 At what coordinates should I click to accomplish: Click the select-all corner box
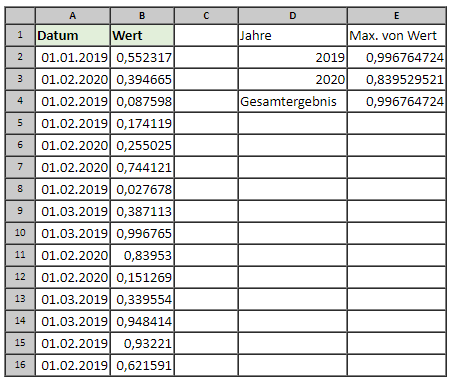point(20,16)
